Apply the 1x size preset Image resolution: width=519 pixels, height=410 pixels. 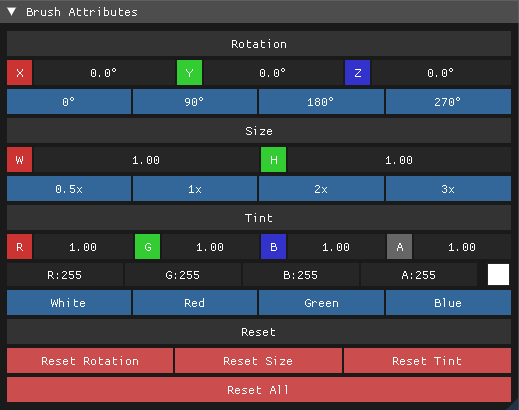point(195,189)
